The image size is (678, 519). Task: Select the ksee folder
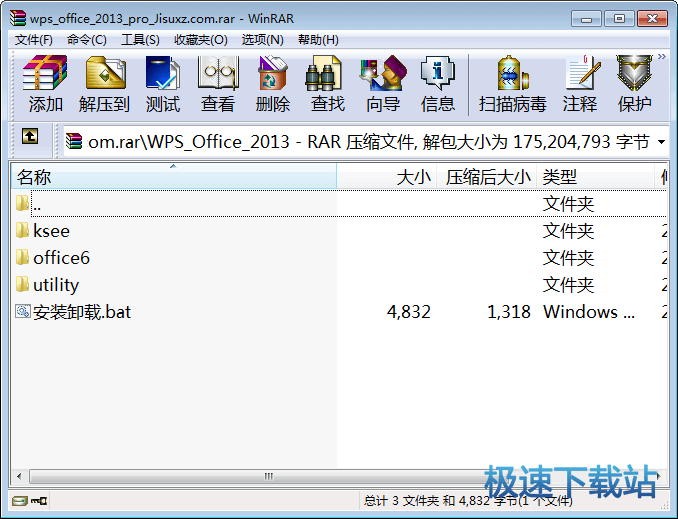point(339,231)
